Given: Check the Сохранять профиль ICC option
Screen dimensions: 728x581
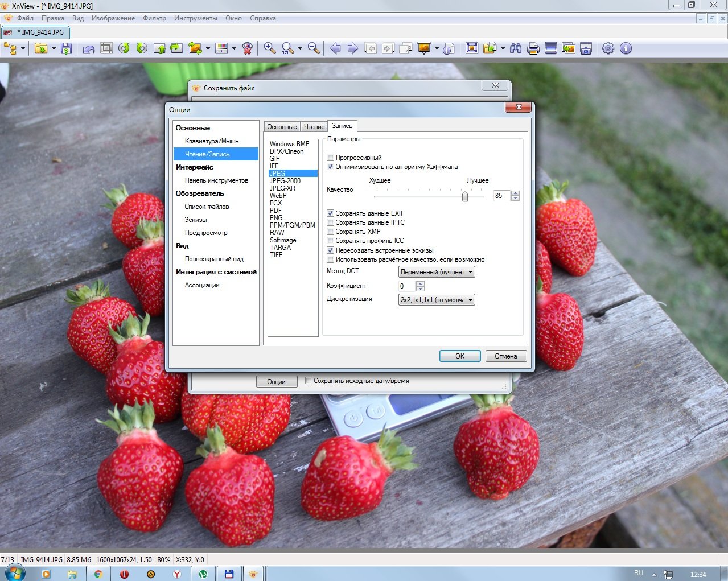Looking at the screenshot, I should (x=330, y=241).
